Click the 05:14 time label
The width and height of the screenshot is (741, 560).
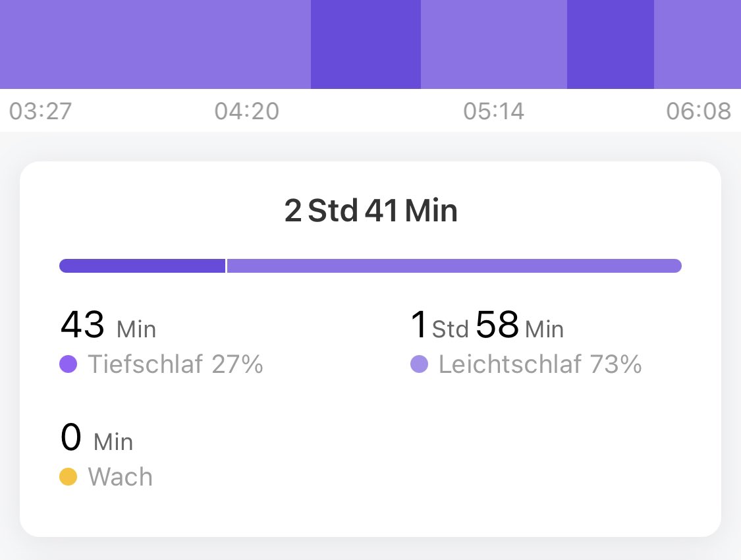click(493, 111)
